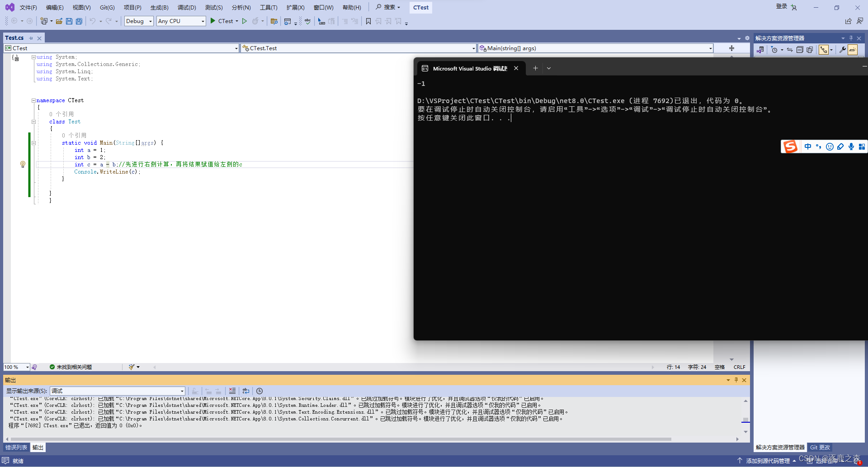Click the feedback person icon at top right
Image resolution: width=868 pixels, height=467 pixels.
point(859,21)
